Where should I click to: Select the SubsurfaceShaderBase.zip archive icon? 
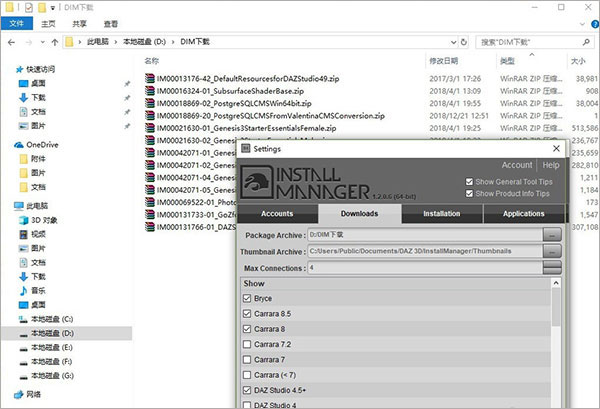coord(150,89)
